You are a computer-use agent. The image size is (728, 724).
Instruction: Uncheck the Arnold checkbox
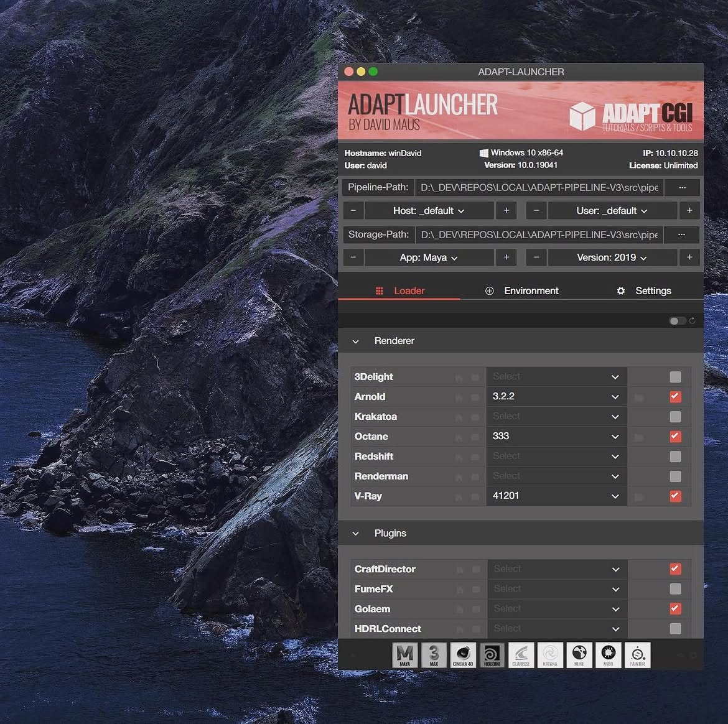tap(676, 397)
